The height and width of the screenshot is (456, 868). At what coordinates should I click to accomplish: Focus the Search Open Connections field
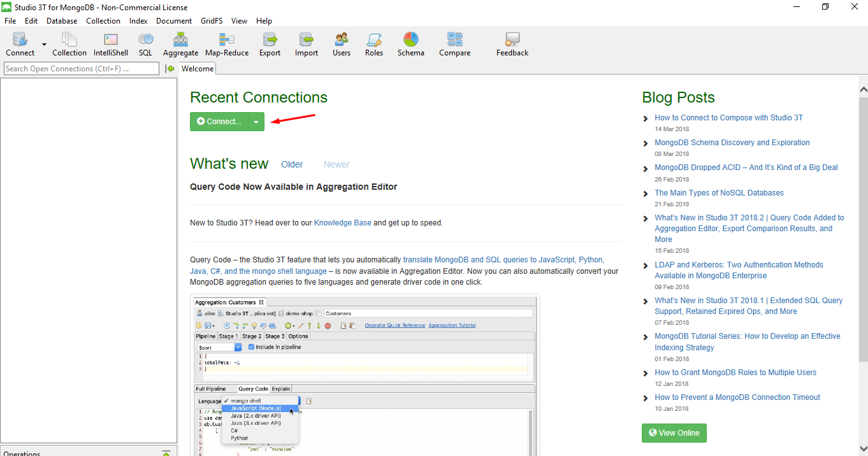(82, 69)
